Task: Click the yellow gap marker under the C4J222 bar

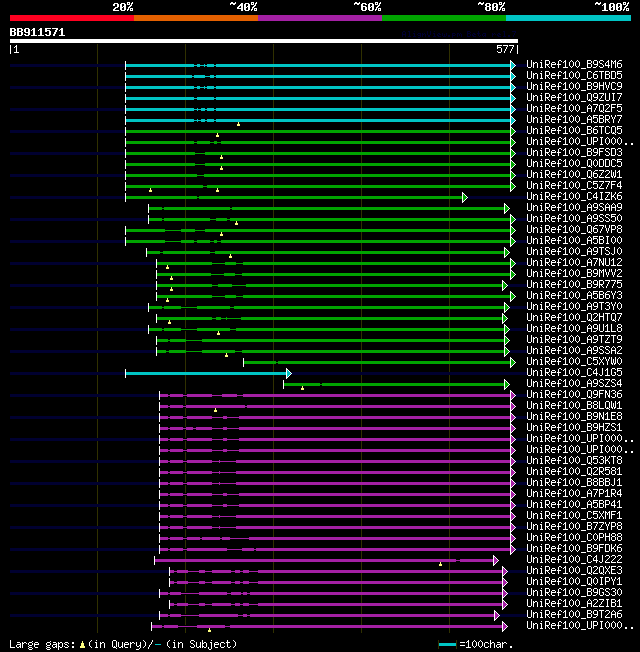Action: (x=440, y=564)
